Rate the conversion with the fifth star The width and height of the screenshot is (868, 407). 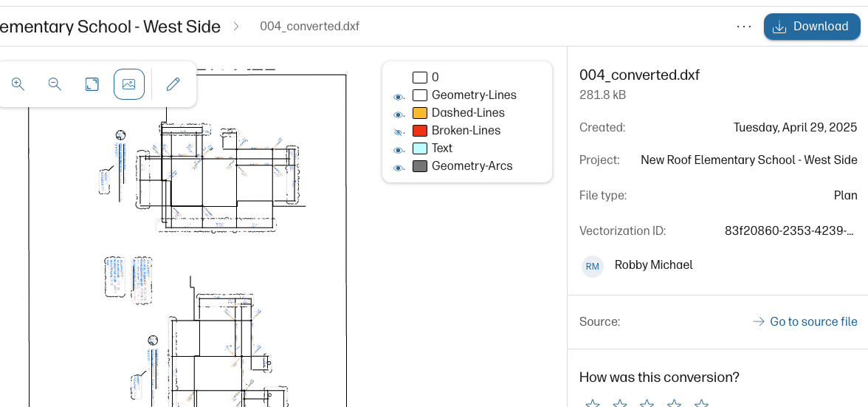[701, 403]
